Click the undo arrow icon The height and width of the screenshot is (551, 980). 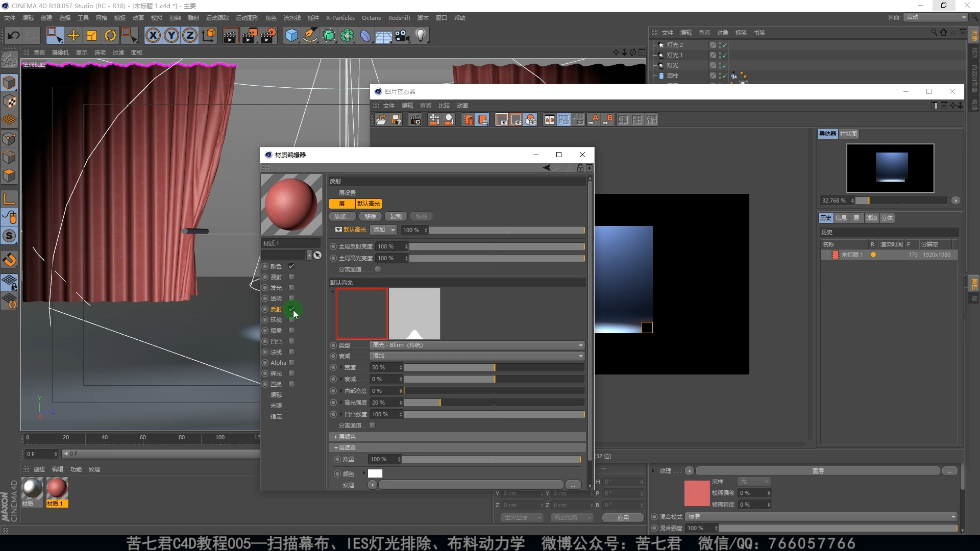pyautogui.click(x=14, y=35)
